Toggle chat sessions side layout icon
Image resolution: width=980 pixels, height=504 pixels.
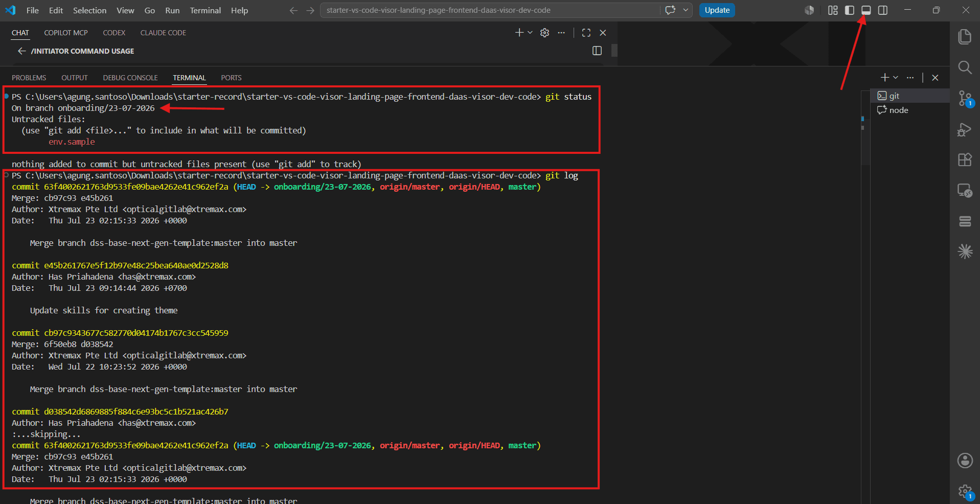[597, 51]
